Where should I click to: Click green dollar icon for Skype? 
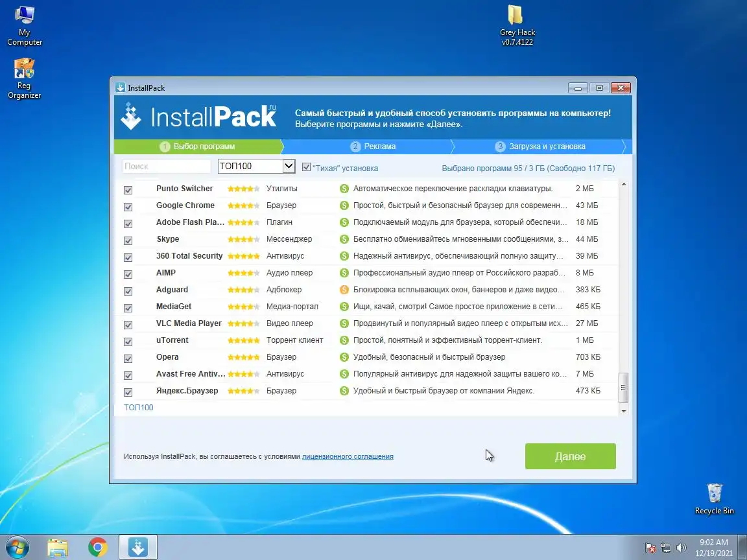[344, 239]
